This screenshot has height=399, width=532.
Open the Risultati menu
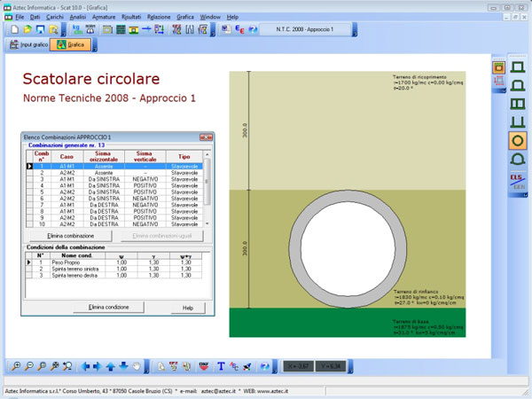pos(131,17)
